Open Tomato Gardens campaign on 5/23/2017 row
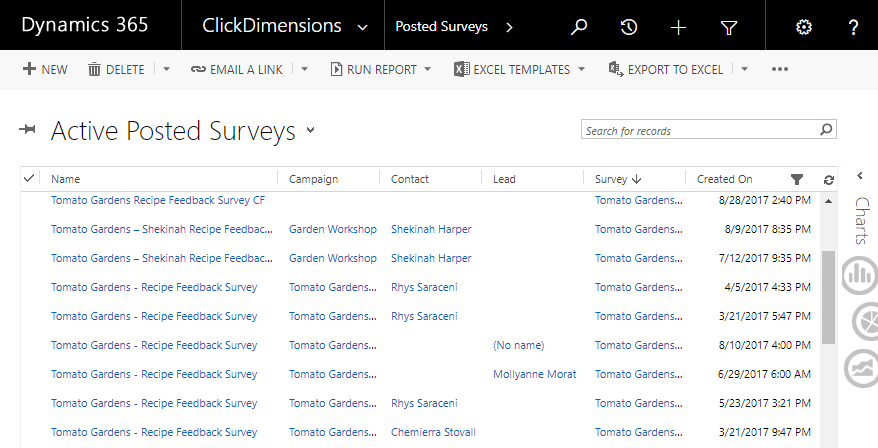The width and height of the screenshot is (878, 448). coord(333,403)
